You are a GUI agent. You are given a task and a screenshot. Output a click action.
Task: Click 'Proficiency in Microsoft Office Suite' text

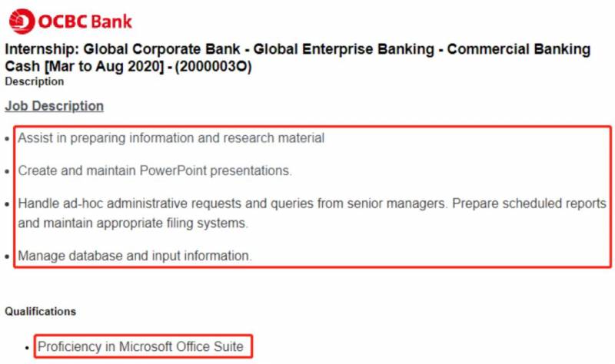[x=141, y=347]
